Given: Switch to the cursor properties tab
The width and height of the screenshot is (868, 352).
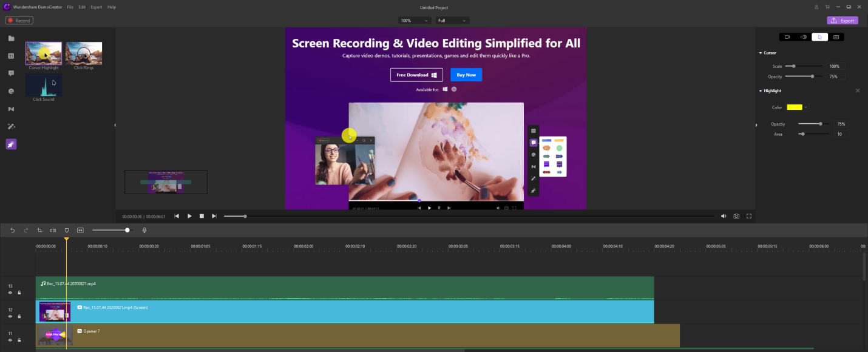Looking at the screenshot, I should coord(820,37).
